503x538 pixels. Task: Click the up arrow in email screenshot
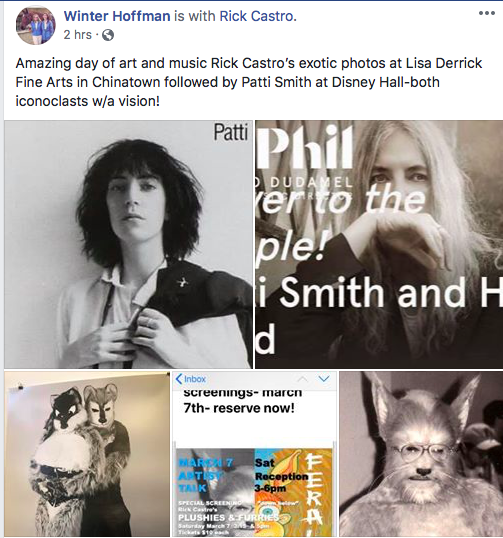tap(302, 379)
